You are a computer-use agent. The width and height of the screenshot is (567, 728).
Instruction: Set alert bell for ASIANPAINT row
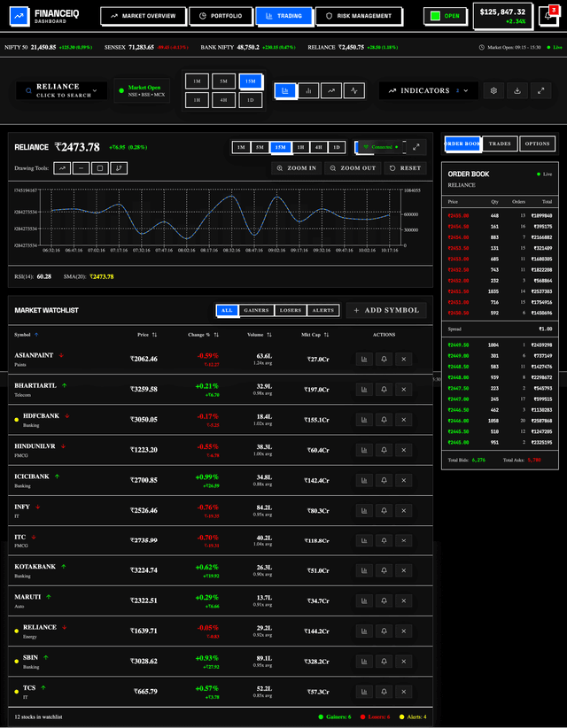pyautogui.click(x=384, y=359)
